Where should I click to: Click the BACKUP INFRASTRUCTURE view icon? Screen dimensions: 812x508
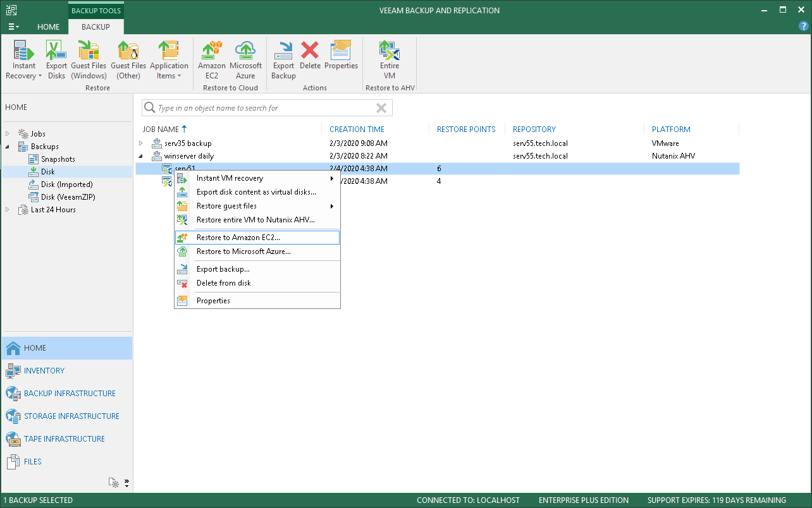13,394
